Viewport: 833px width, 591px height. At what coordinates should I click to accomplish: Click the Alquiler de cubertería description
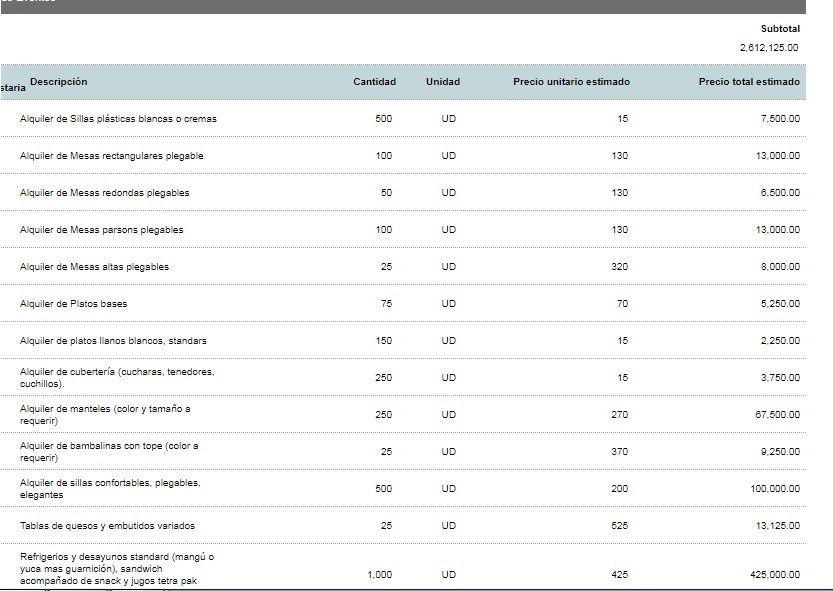pyautogui.click(x=117, y=377)
